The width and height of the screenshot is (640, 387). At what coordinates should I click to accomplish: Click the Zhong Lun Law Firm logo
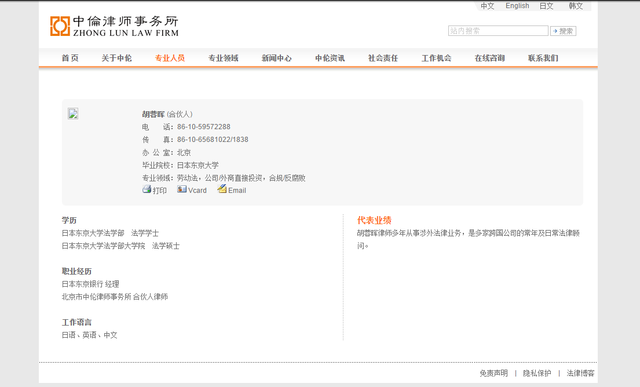[x=114, y=26]
